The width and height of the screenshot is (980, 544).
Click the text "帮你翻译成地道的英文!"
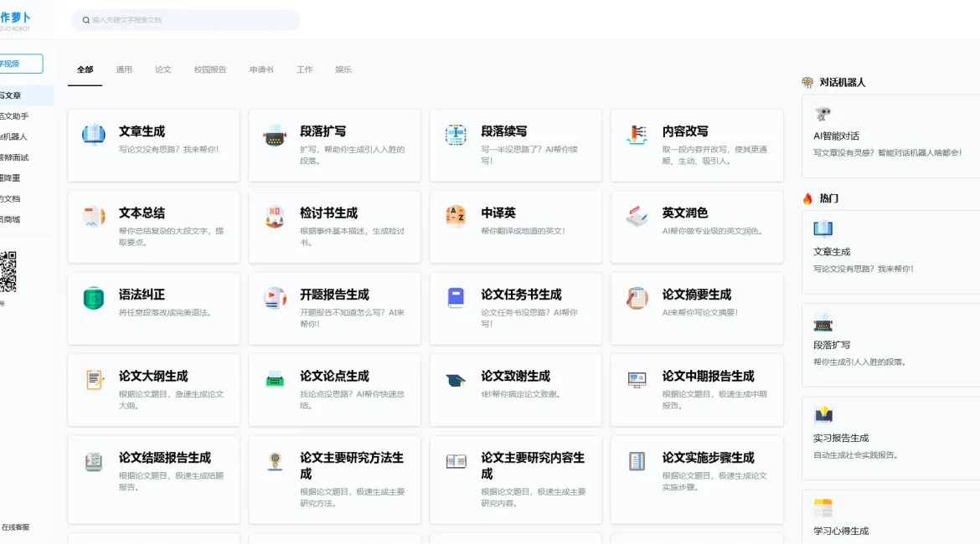click(x=524, y=231)
